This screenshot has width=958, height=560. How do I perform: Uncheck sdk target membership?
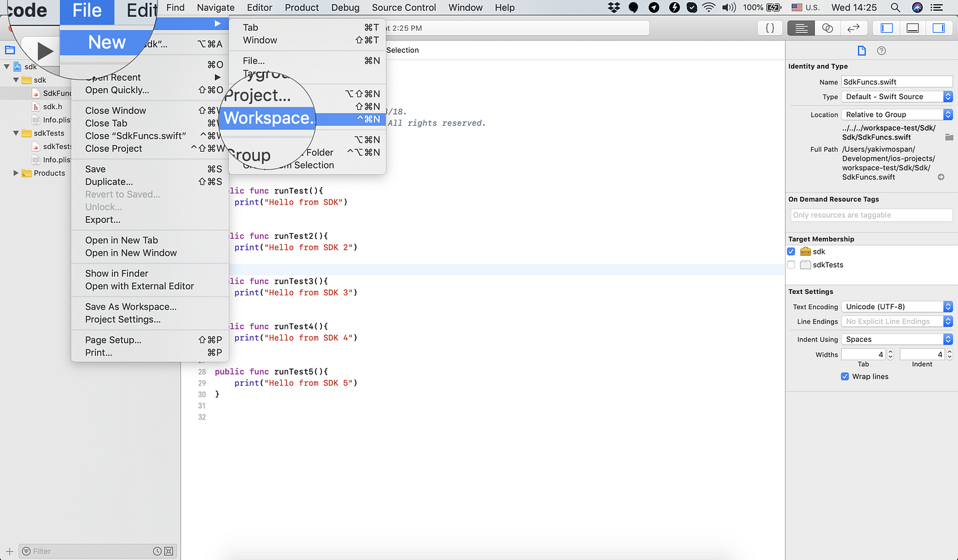(x=791, y=252)
